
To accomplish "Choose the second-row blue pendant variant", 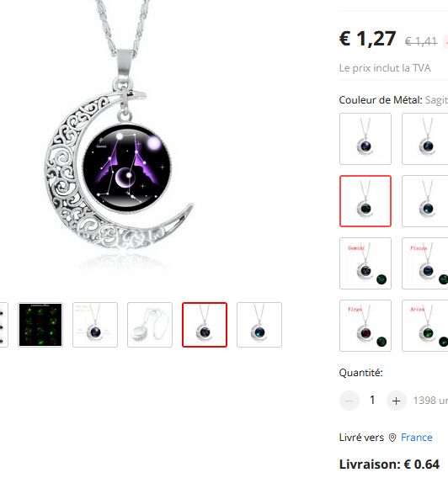I will pos(424,201).
